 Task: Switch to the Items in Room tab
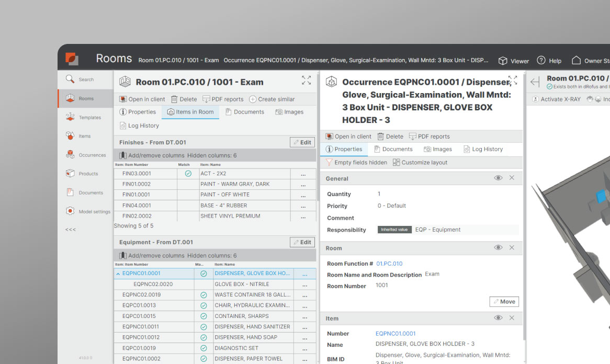[190, 112]
